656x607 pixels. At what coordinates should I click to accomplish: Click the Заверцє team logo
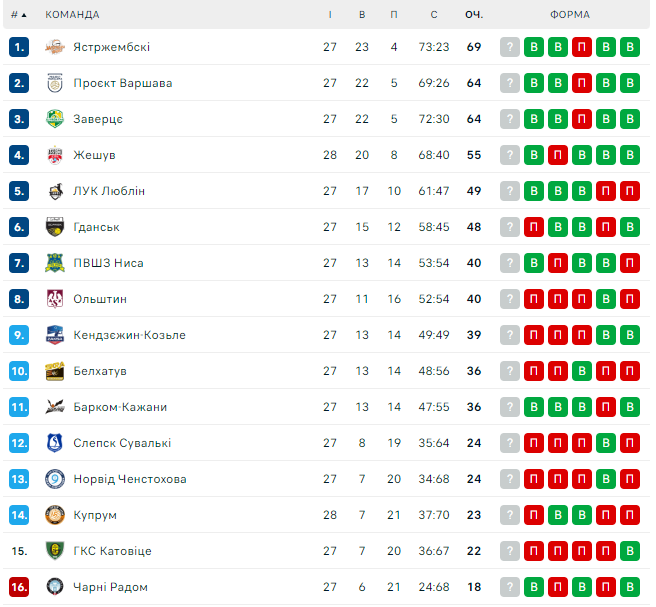(55, 119)
